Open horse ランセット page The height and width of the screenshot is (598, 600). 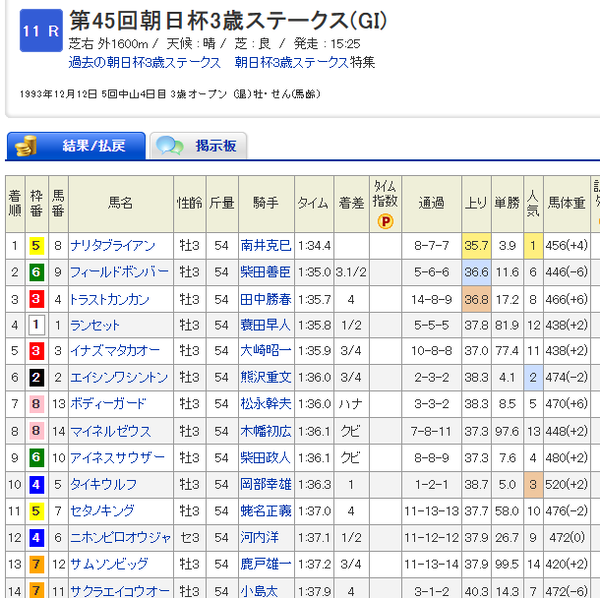tap(95, 325)
